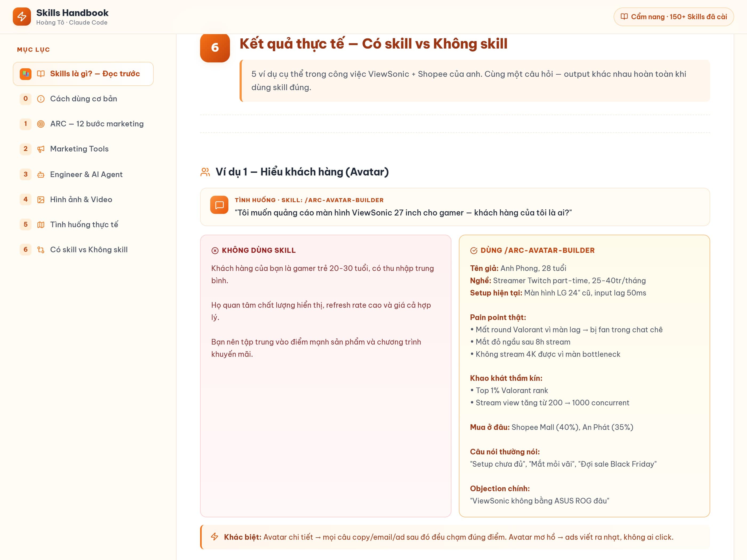
Task: Click users icon next to Ví dụ 1 heading
Action: pos(205,172)
